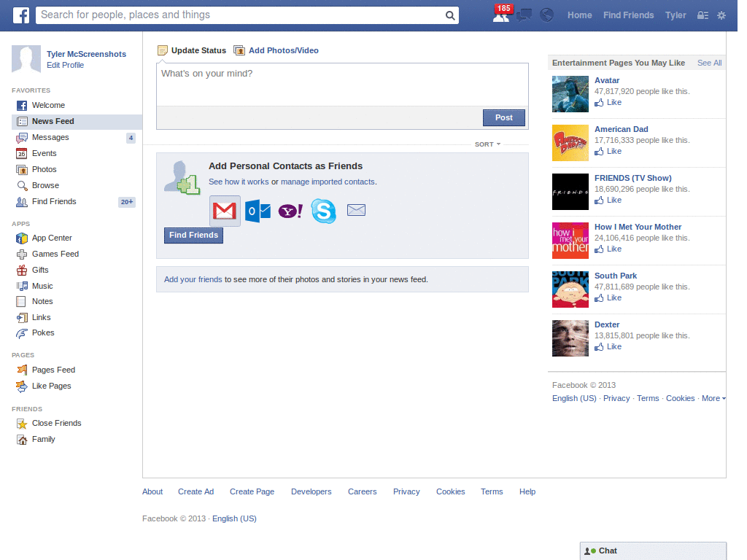Click Find Friends in top navigation
747x560 pixels.
tap(628, 15)
